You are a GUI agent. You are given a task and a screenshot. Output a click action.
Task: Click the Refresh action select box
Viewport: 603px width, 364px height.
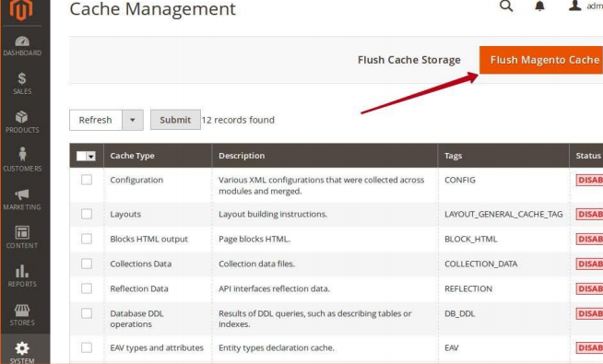click(106, 120)
